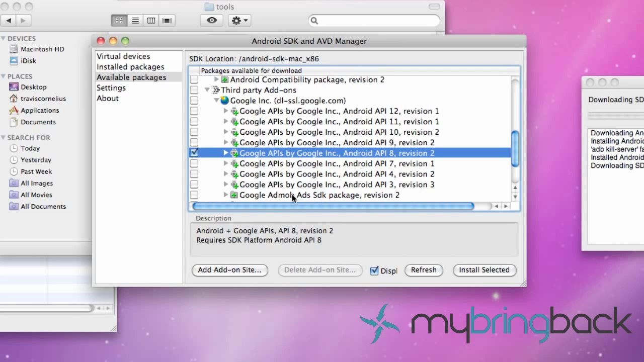Screen dimensions: 644x362
Task: Toggle the Display checkbox beside Refresh
Action: click(374, 270)
